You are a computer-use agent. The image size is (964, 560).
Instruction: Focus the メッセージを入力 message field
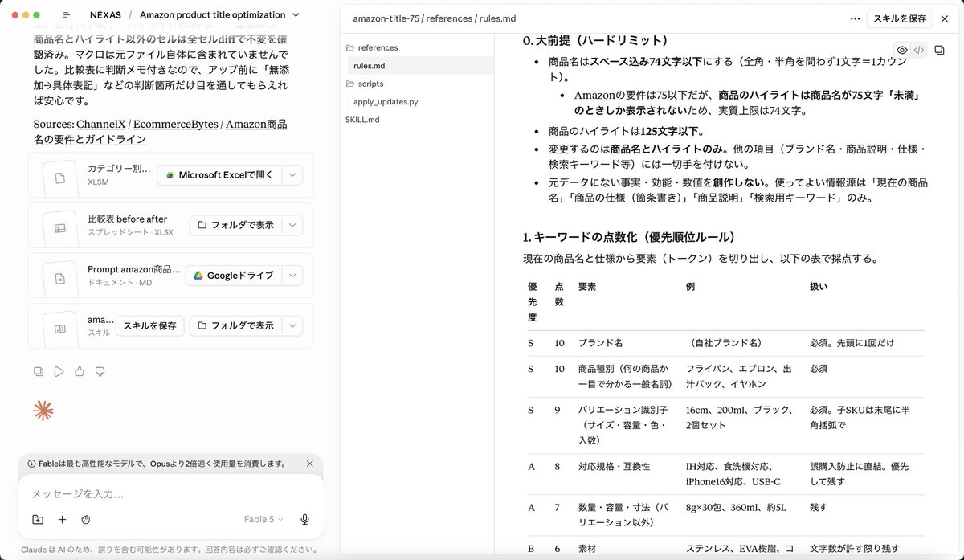tap(171, 493)
